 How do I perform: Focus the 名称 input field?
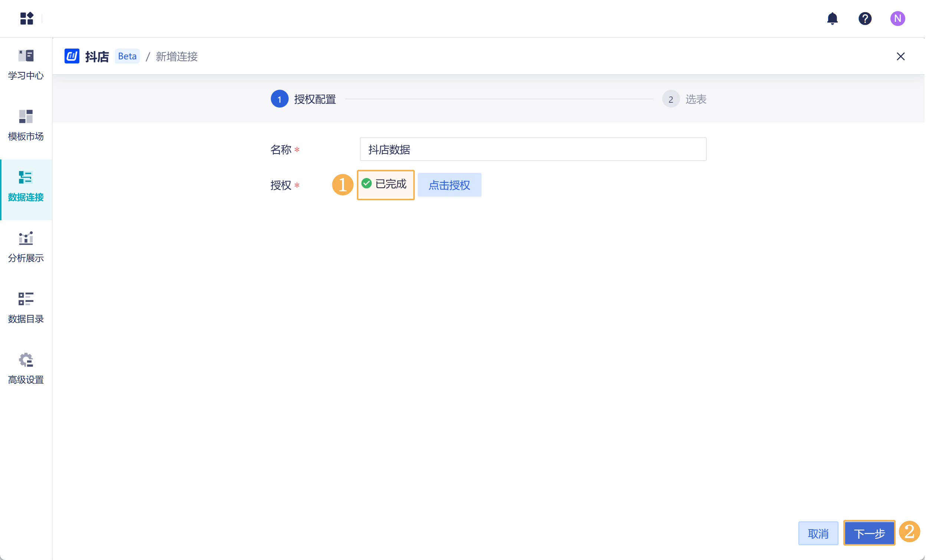coord(533,149)
